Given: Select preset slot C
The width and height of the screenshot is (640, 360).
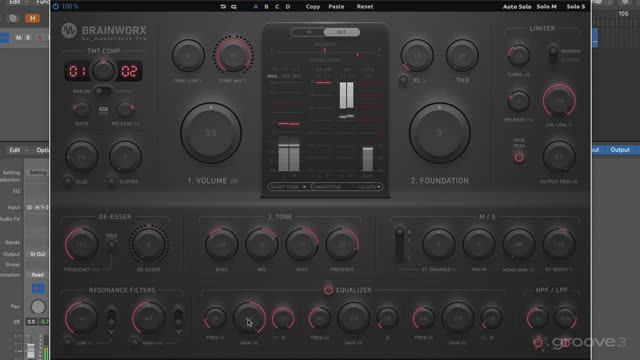Looking at the screenshot, I should click(277, 7).
